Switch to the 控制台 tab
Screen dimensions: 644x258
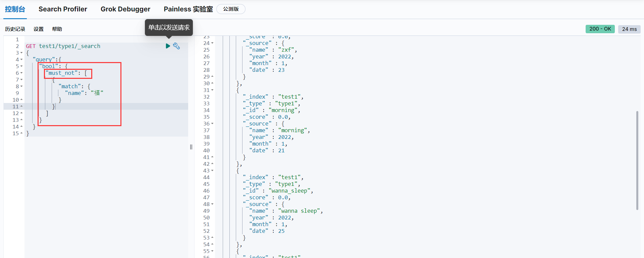click(15, 9)
